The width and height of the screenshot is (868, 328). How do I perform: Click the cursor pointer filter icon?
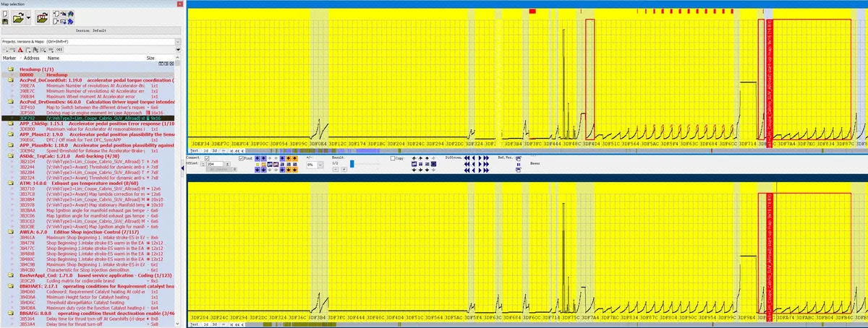pyautogui.click(x=35, y=50)
